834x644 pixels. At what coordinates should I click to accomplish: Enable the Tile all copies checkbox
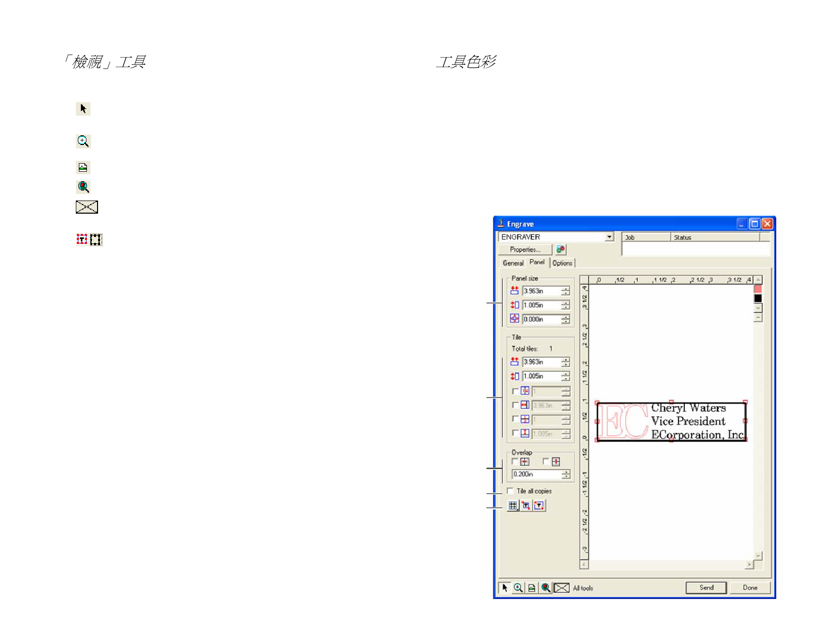(511, 491)
